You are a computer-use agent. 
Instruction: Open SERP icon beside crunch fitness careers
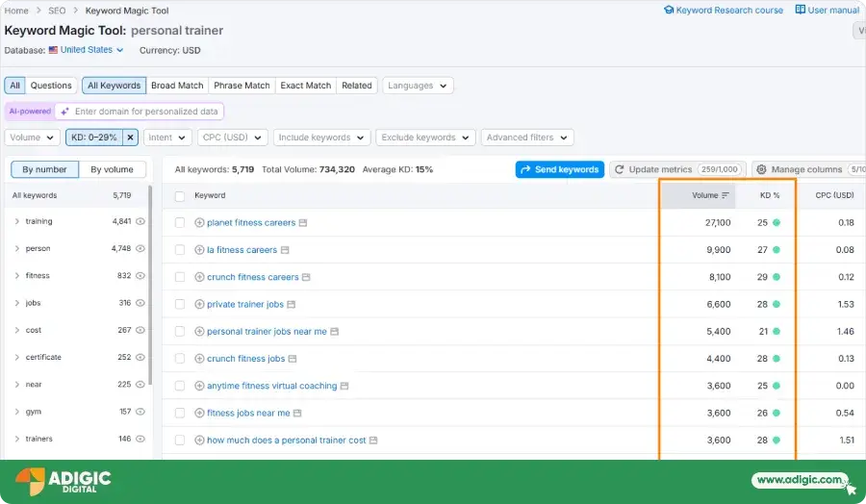click(306, 277)
